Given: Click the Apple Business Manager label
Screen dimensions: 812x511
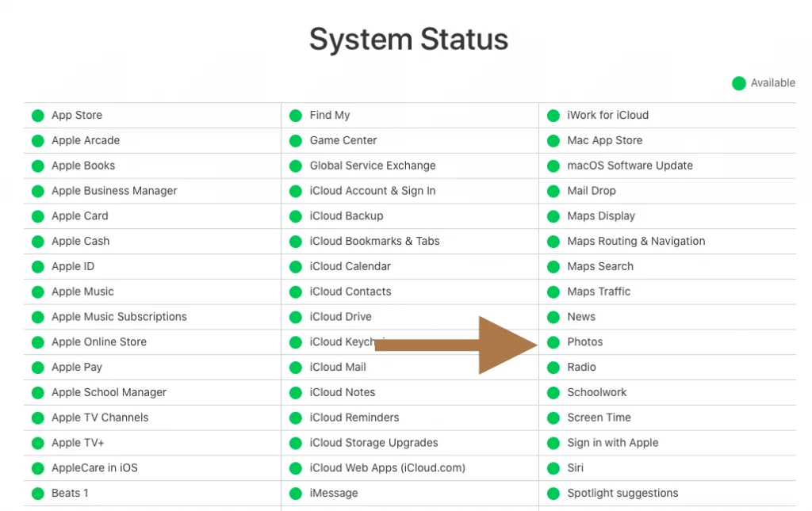Looking at the screenshot, I should point(114,191).
